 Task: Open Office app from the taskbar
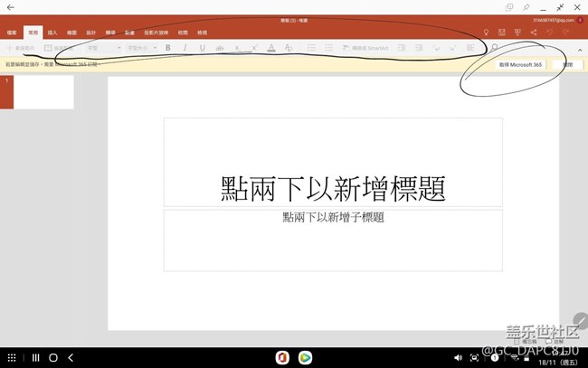tap(281, 358)
